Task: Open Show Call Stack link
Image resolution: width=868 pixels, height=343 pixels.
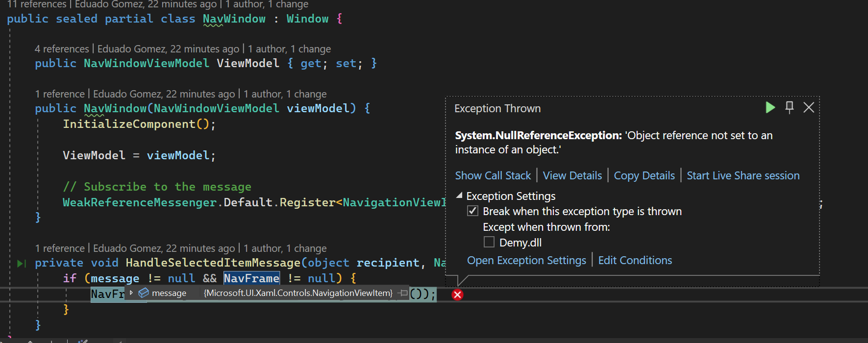Action: [493, 175]
